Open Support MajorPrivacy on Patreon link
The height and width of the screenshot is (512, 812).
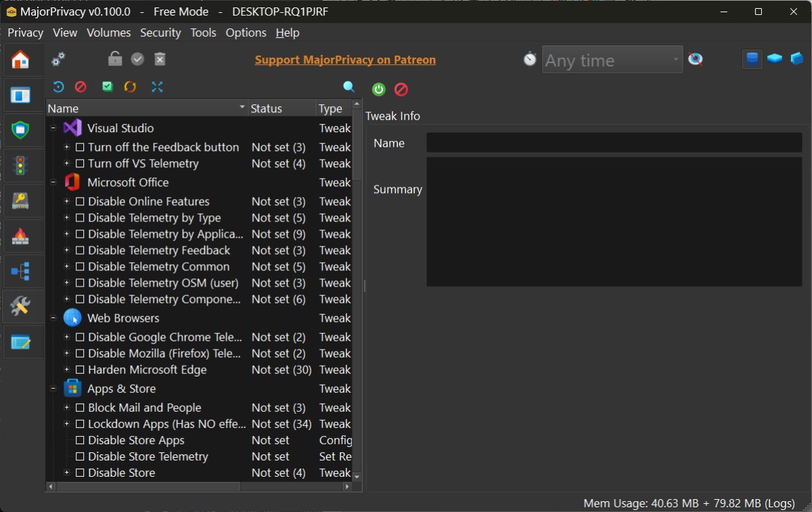coord(345,60)
